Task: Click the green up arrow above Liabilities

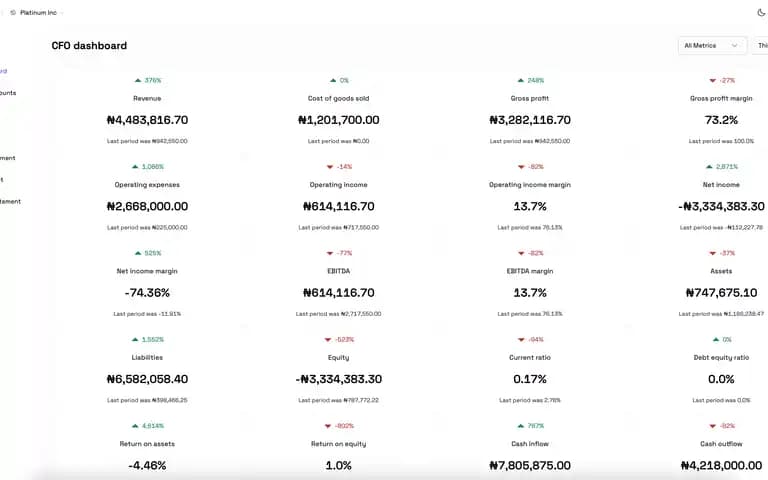Action: point(135,339)
